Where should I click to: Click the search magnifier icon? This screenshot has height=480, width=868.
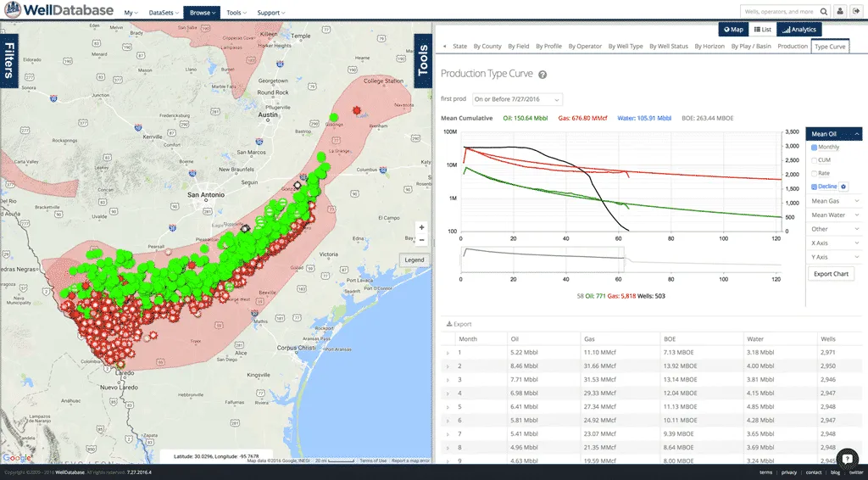822,12
